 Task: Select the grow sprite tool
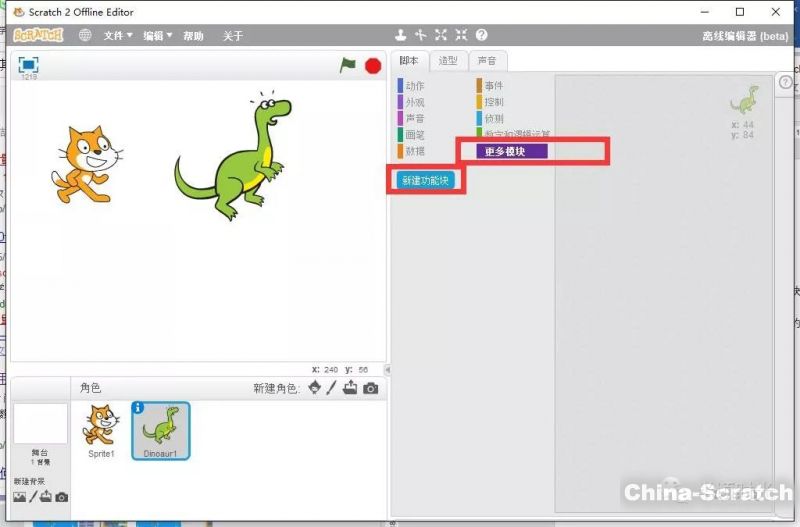click(x=441, y=35)
